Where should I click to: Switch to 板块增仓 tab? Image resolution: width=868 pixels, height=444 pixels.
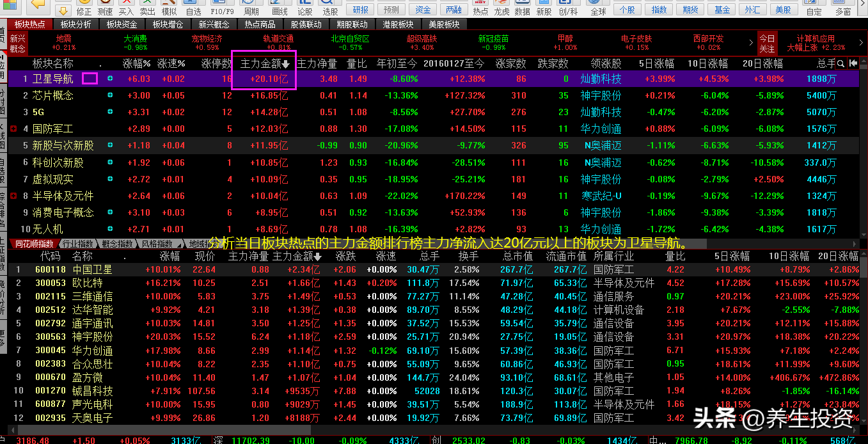tap(168, 24)
